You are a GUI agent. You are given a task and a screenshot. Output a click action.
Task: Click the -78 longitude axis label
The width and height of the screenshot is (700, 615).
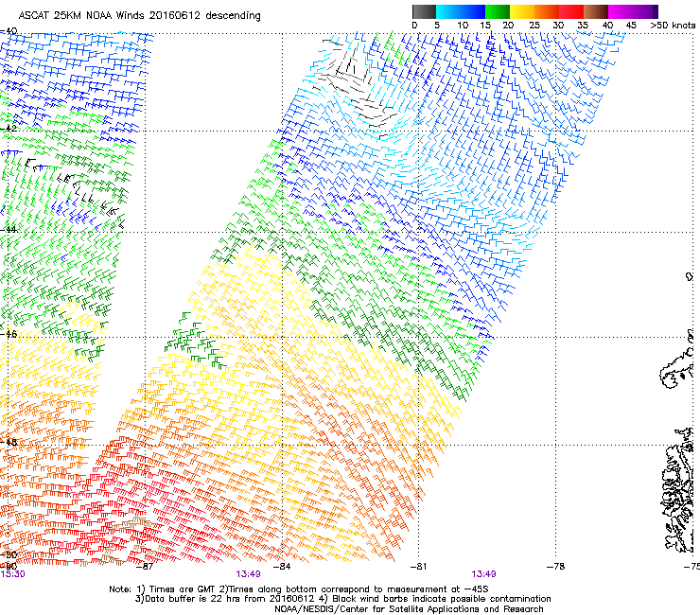[555, 567]
